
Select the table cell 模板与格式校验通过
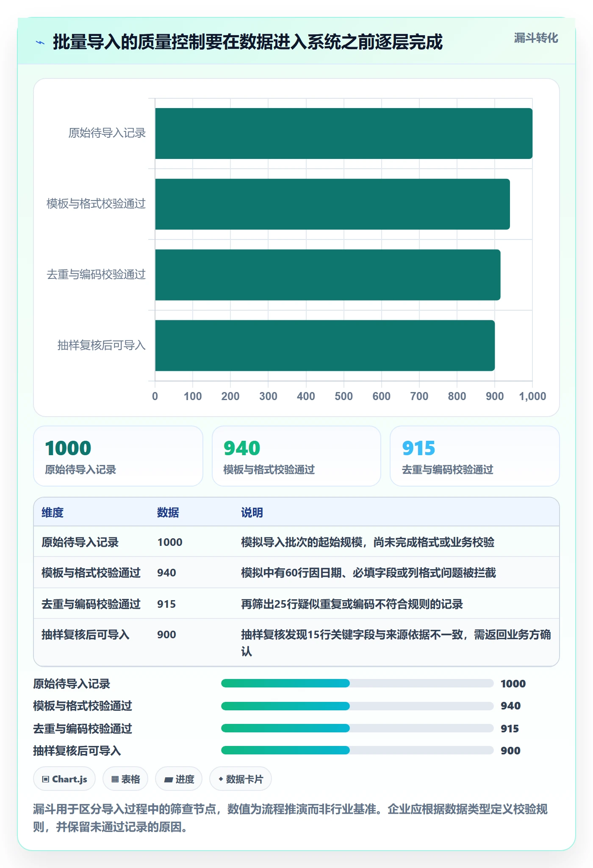click(91, 573)
